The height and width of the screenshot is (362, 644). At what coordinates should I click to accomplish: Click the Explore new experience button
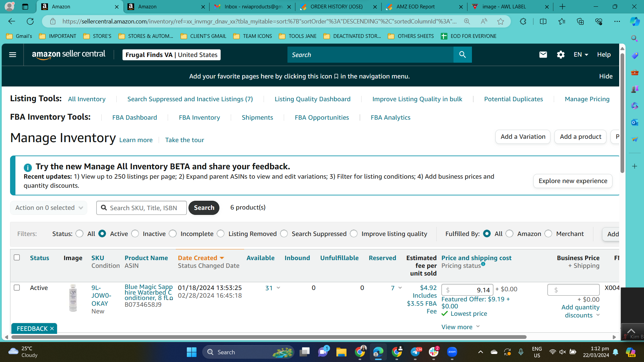coord(573,181)
